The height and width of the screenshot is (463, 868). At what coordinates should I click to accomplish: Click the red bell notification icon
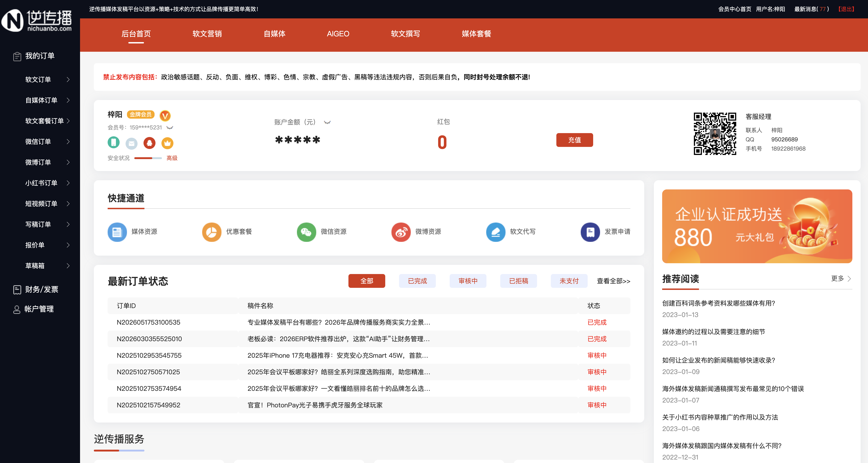coord(149,143)
